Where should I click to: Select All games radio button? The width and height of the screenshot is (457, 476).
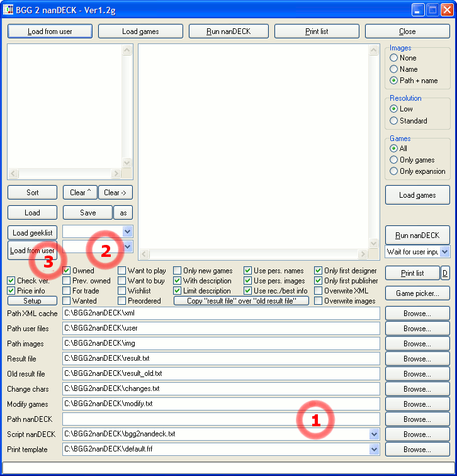click(393, 148)
